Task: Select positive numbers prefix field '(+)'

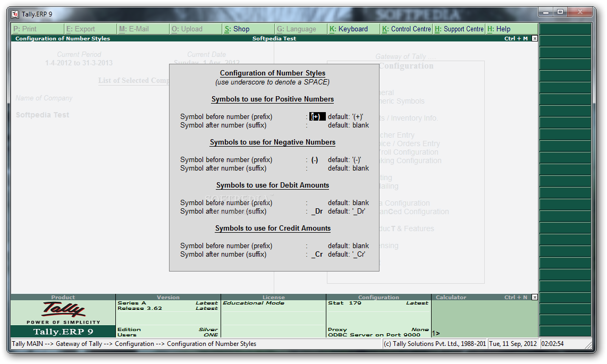Action: coord(317,116)
